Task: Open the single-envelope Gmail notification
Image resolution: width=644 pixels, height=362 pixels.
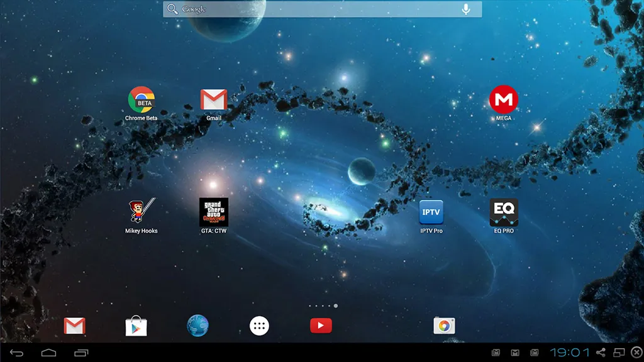Action: tap(515, 353)
